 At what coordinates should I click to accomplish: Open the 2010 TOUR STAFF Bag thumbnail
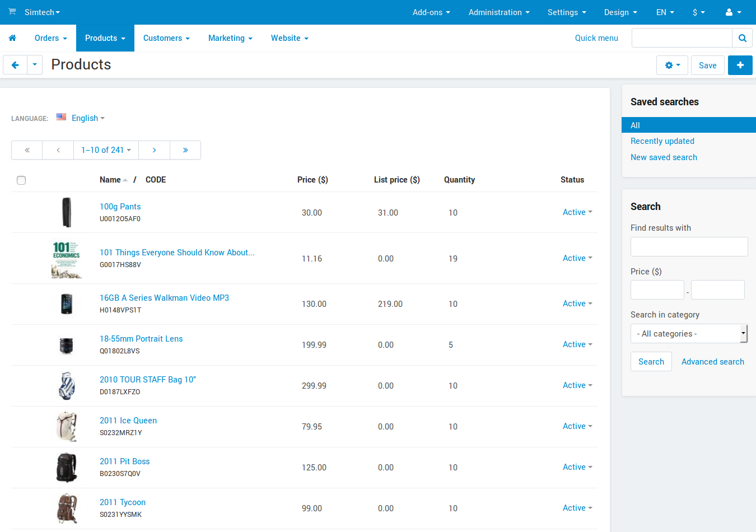coord(67,386)
